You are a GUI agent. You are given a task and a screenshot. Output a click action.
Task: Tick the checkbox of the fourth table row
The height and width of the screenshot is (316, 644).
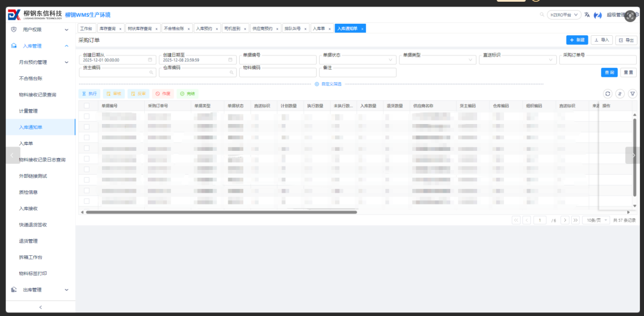(x=86, y=148)
